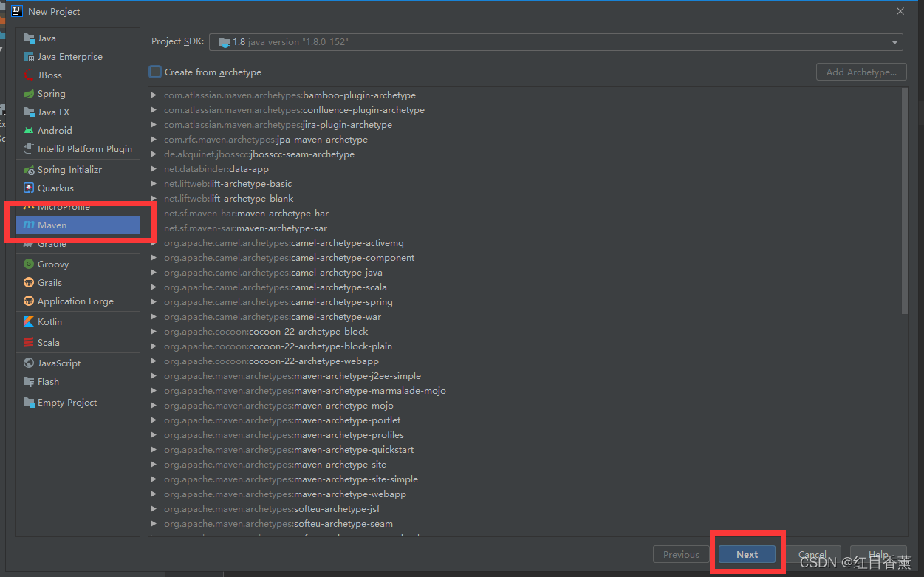This screenshot has width=924, height=577.
Task: Select maven-archetype-sar row
Action: [525, 228]
